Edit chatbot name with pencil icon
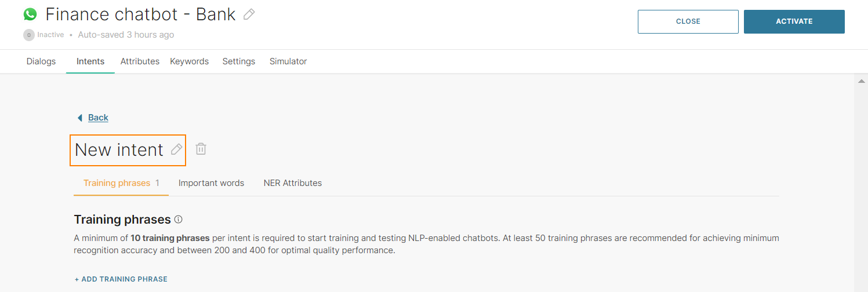The image size is (868, 292). [249, 14]
